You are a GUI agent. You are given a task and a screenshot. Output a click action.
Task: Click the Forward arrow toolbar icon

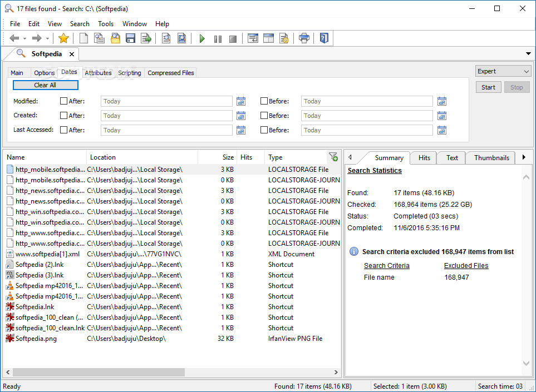tap(37, 38)
